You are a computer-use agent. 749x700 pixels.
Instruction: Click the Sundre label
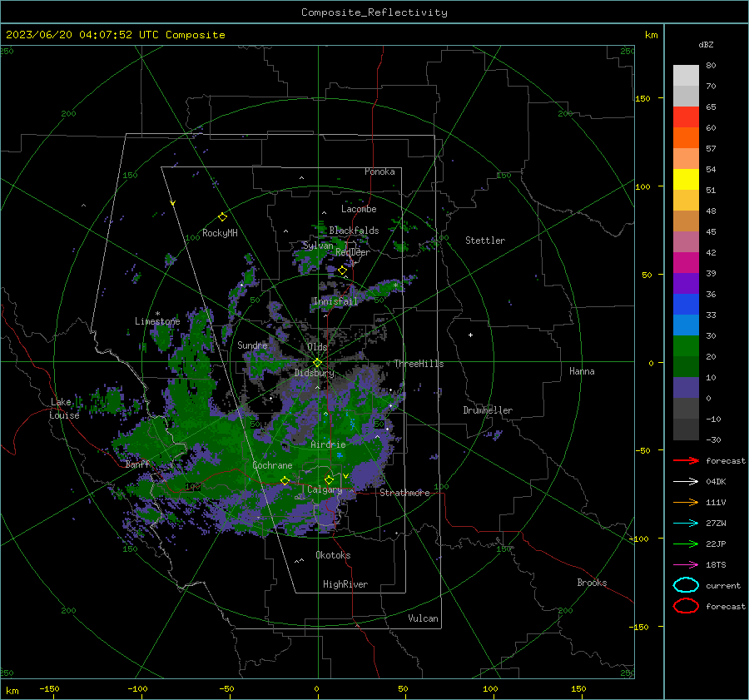(252, 345)
